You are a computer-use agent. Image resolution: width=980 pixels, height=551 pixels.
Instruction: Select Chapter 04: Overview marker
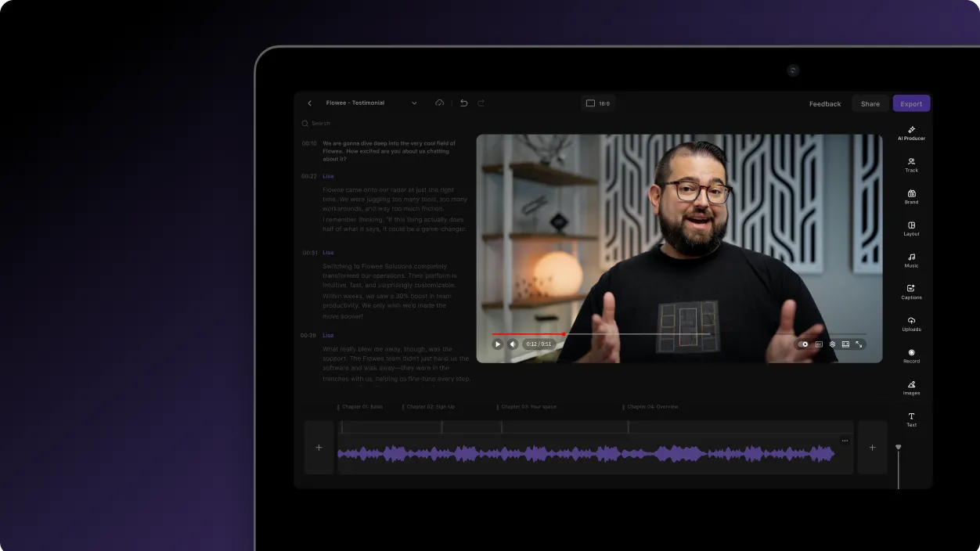[x=651, y=406]
